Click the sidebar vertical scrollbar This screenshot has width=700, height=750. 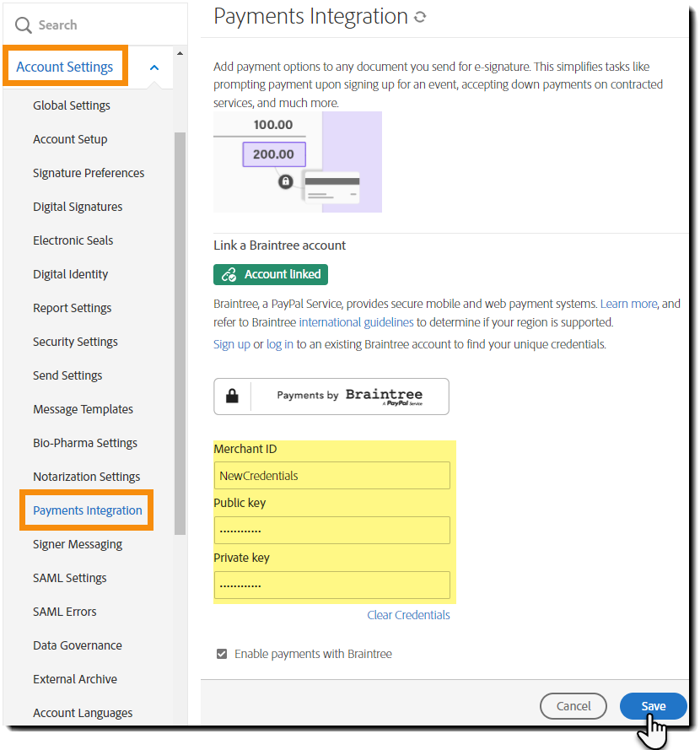tap(179, 337)
